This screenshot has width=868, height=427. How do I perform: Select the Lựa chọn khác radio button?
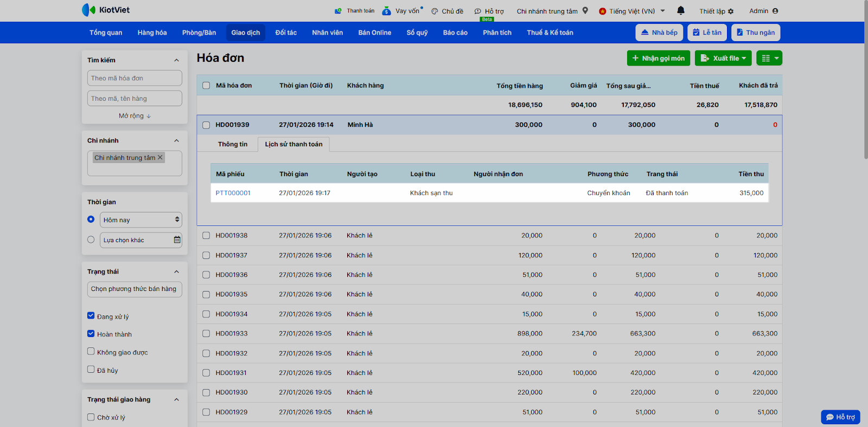[91, 240]
